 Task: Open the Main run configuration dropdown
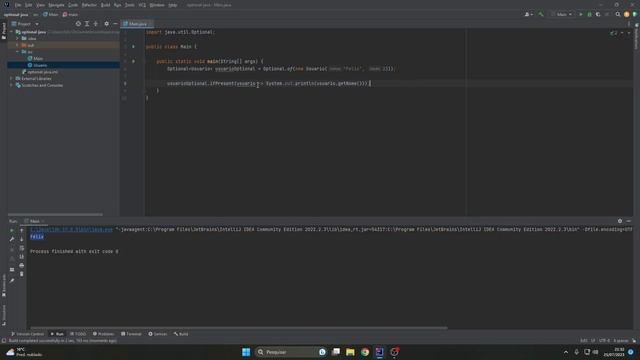[x=562, y=14]
